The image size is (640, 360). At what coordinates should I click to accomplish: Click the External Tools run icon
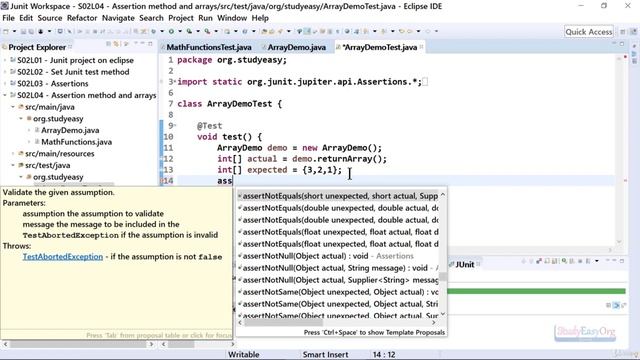click(207, 31)
